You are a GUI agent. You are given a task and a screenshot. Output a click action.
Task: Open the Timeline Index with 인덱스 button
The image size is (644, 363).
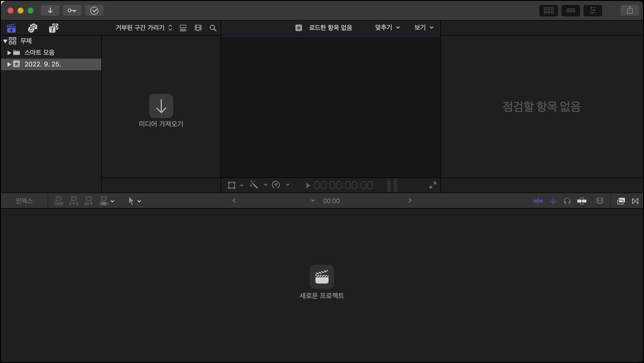pyautogui.click(x=24, y=201)
